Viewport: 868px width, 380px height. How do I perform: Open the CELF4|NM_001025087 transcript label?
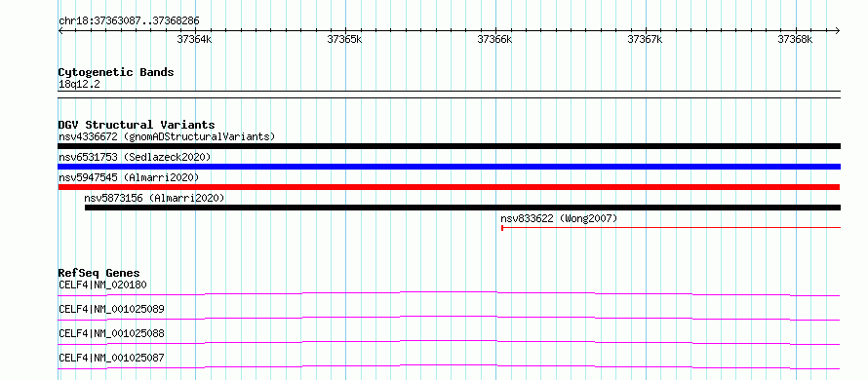tap(111, 358)
